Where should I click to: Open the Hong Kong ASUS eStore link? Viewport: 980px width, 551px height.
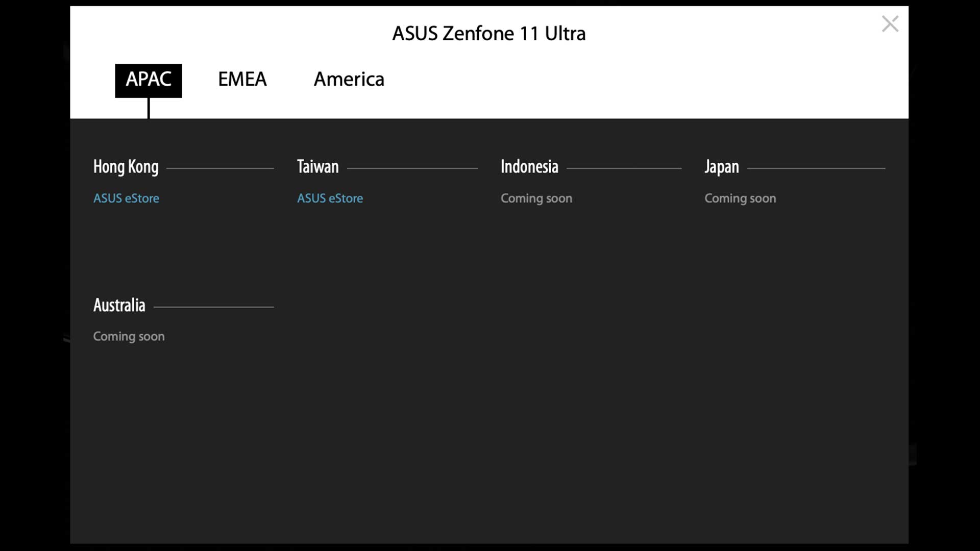point(126,198)
